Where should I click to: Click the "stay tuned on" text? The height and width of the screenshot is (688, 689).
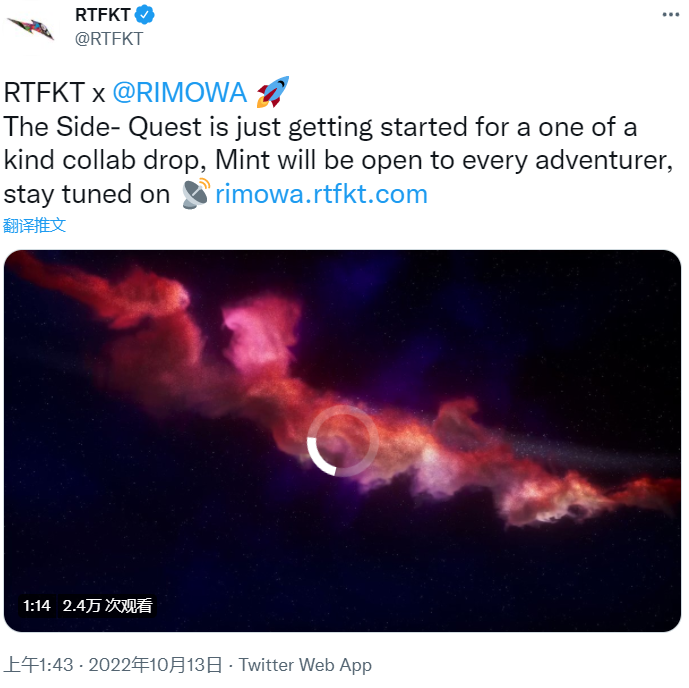coord(87,194)
